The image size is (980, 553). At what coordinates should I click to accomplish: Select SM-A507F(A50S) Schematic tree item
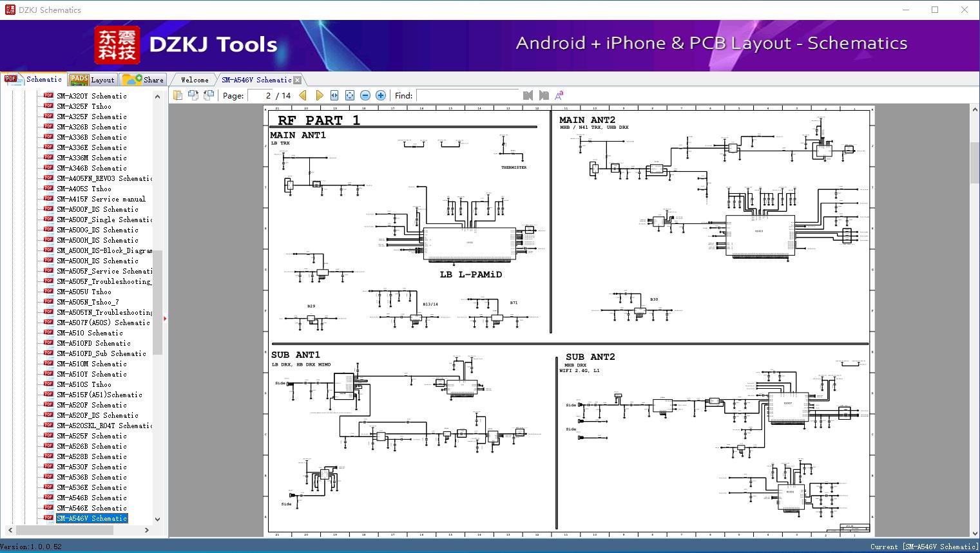pyautogui.click(x=103, y=323)
